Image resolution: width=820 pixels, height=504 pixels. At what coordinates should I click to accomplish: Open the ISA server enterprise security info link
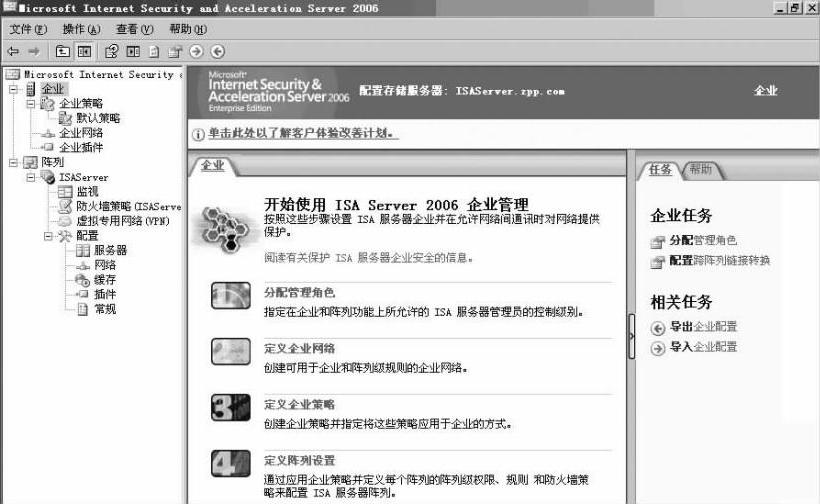coord(369,258)
